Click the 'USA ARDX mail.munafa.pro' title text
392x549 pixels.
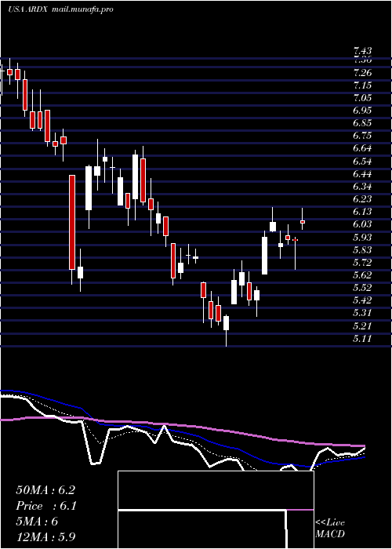[x=60, y=9]
